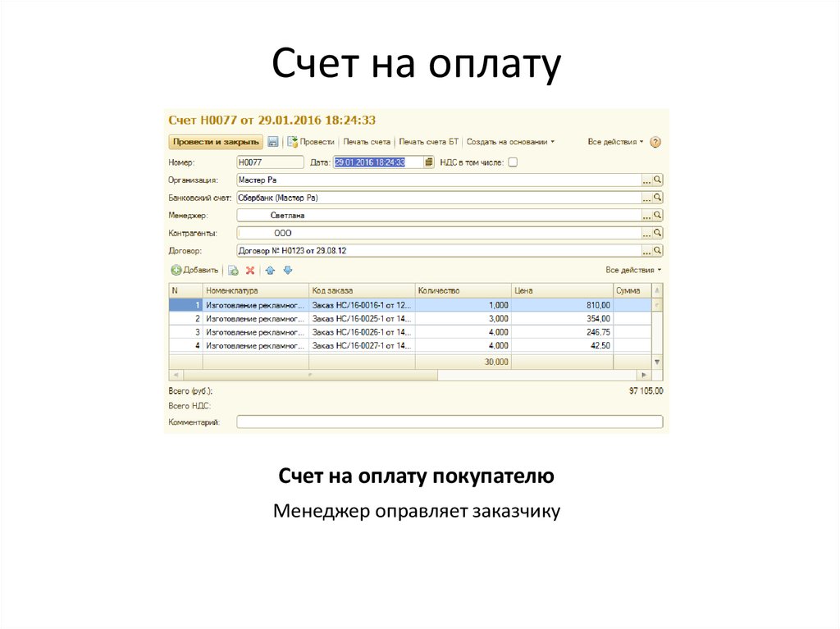Open help with the question mark icon

(x=655, y=142)
